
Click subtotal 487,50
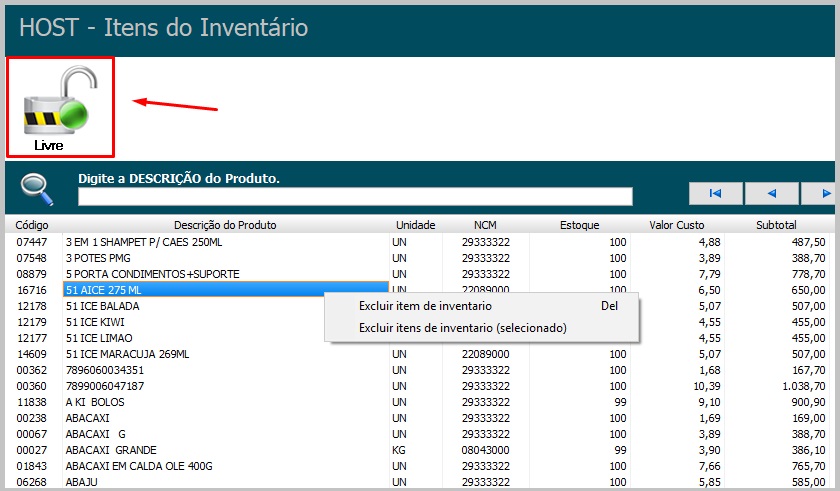(808, 242)
